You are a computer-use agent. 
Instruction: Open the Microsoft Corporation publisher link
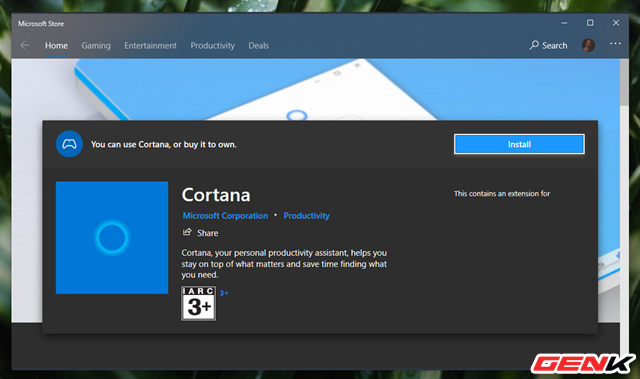225,216
